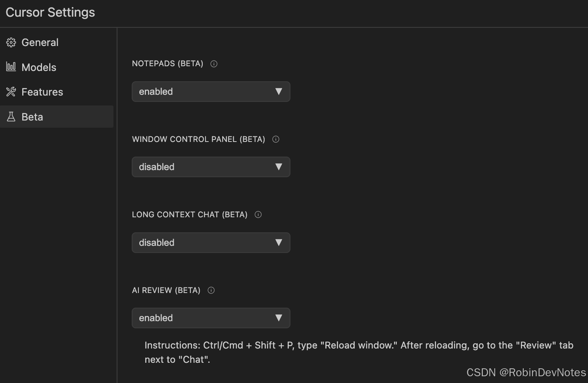The image size is (588, 383).
Task: Click the gear icon beside General
Action: point(11,42)
